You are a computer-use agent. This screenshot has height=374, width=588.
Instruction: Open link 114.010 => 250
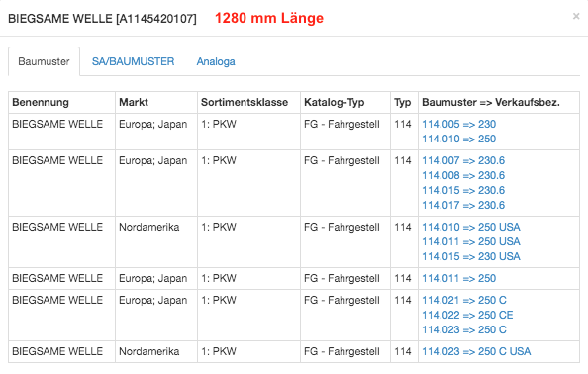[x=458, y=140]
